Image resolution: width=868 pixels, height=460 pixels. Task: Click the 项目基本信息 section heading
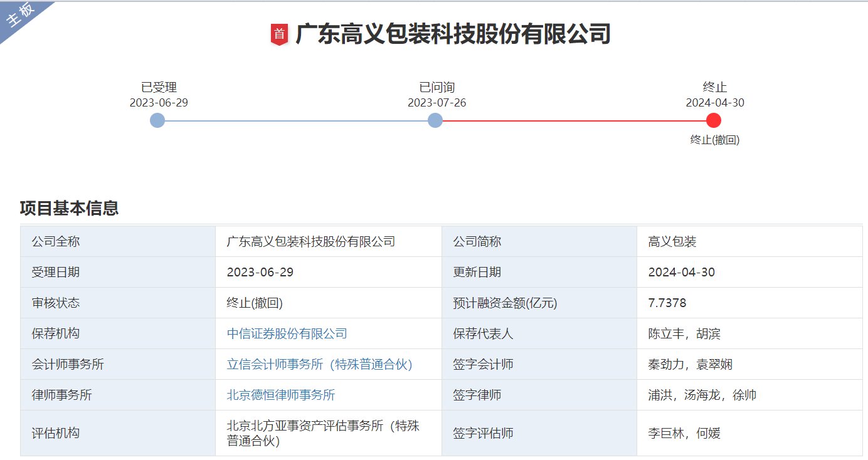coord(70,208)
